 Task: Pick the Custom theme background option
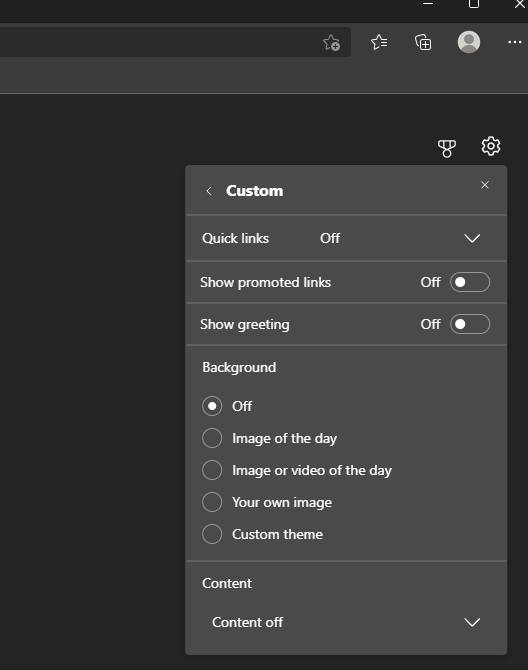coord(212,534)
